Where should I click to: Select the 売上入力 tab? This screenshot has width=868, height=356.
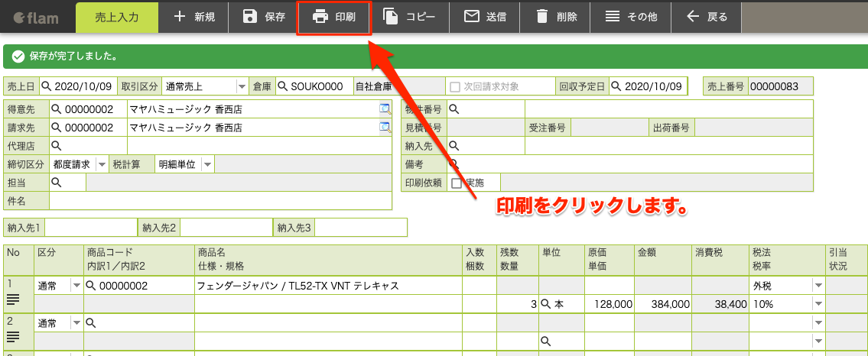coord(117,17)
